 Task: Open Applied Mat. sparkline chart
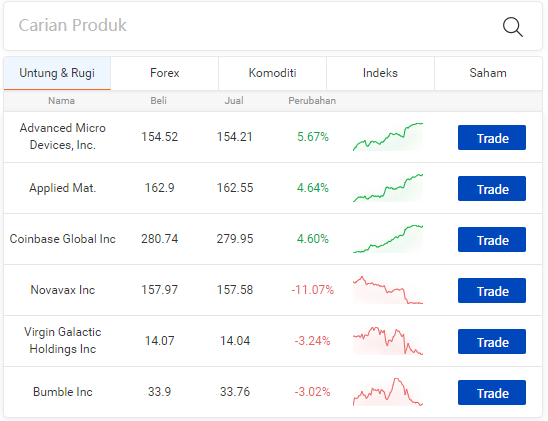(388, 188)
